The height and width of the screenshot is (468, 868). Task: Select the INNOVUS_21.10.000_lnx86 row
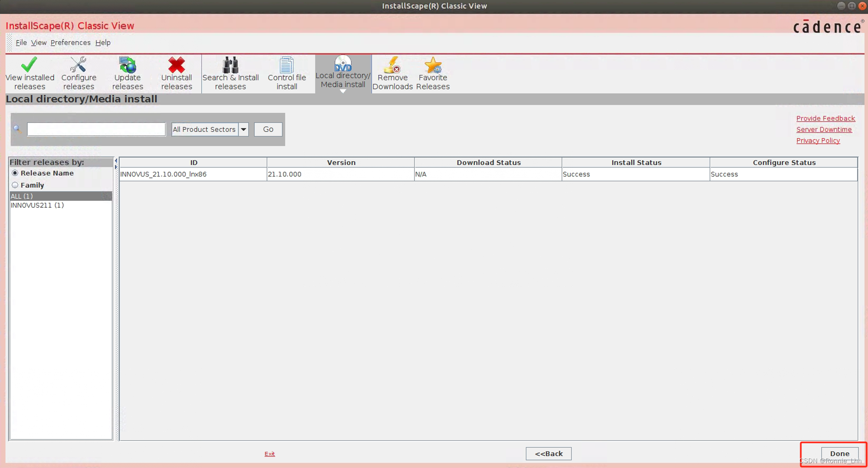tap(489, 174)
